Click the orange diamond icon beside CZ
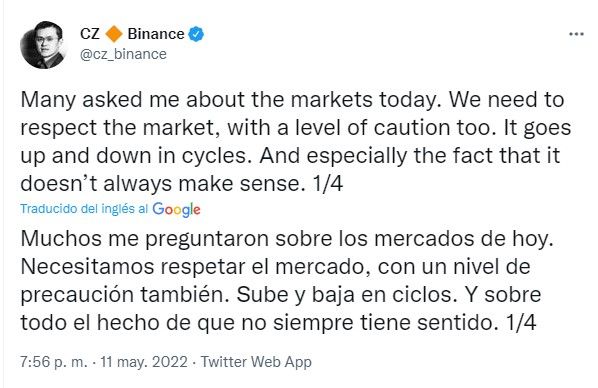 point(114,34)
